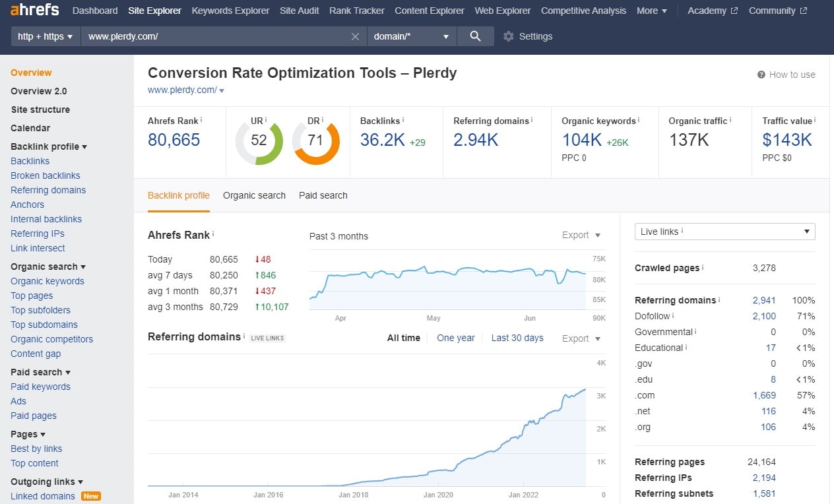Select Last 30 days range
834x504 pixels.
point(517,338)
